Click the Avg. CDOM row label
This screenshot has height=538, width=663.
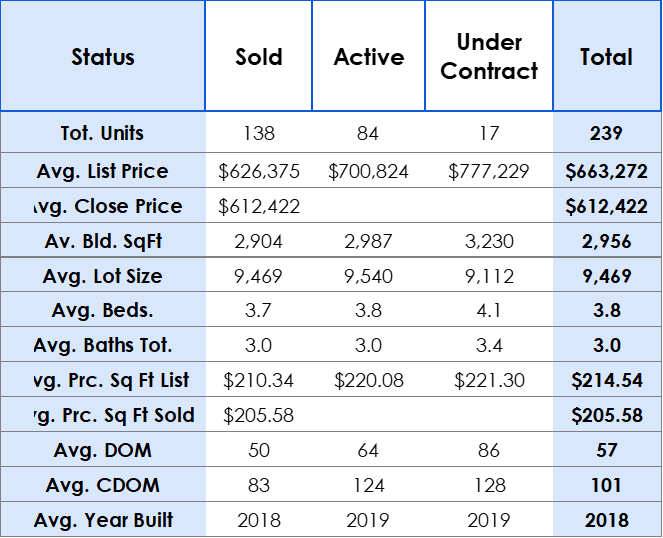103,485
